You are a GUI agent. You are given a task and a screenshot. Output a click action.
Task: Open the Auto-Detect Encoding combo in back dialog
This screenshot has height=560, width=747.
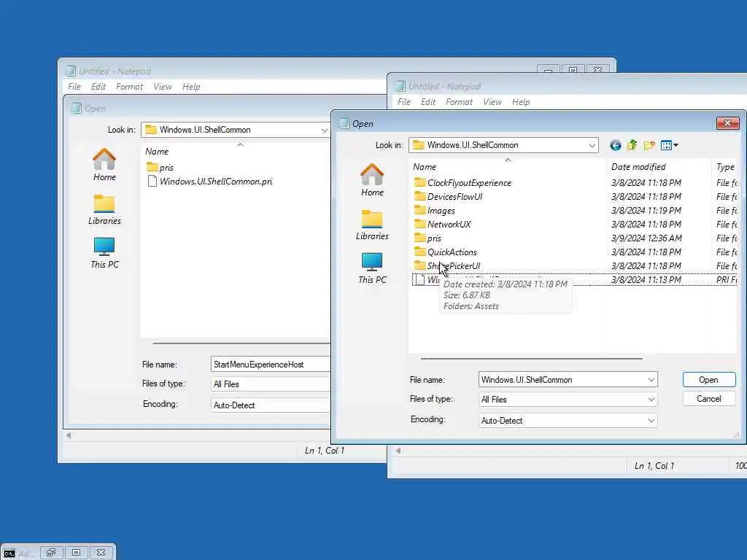[270, 405]
